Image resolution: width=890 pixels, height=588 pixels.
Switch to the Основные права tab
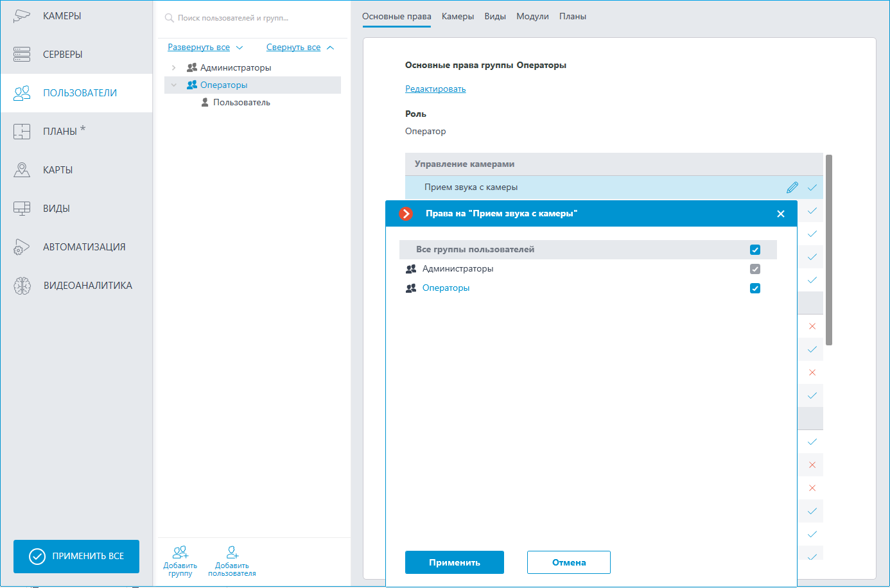[397, 17]
